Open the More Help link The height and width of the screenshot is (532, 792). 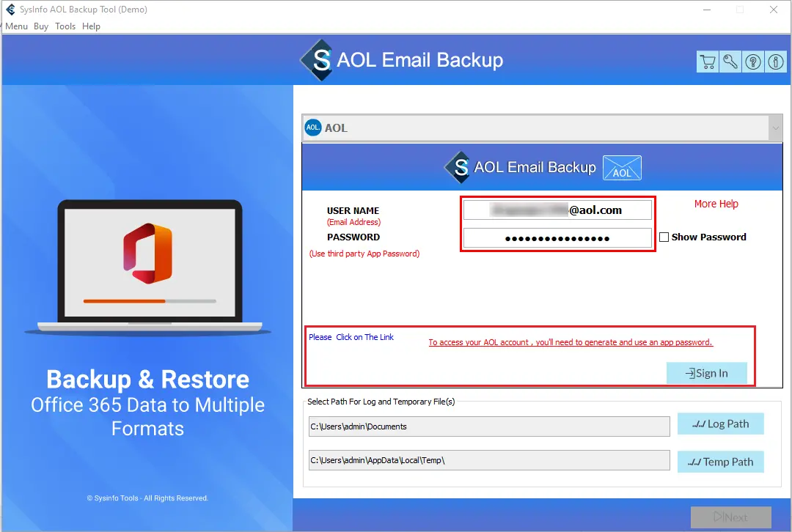716,204
